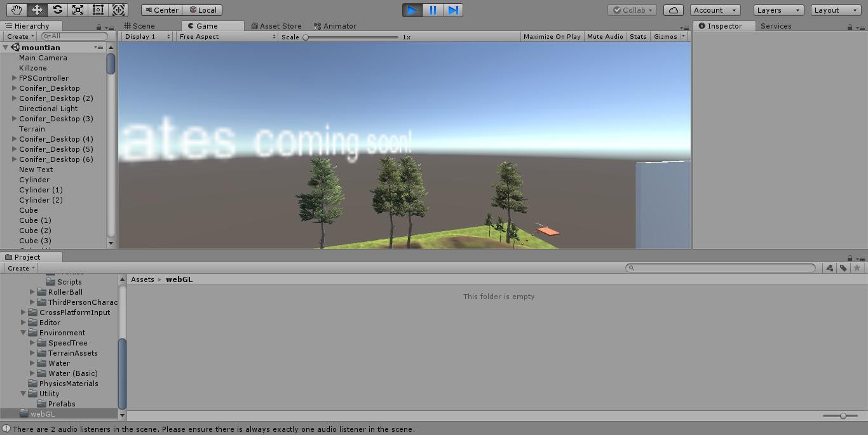868x435 pixels.
Task: Toggle Mute Audio
Action: click(x=605, y=37)
